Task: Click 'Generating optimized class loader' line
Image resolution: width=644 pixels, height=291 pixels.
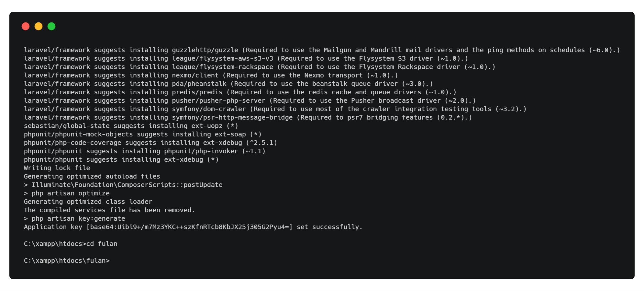Action: 88,202
